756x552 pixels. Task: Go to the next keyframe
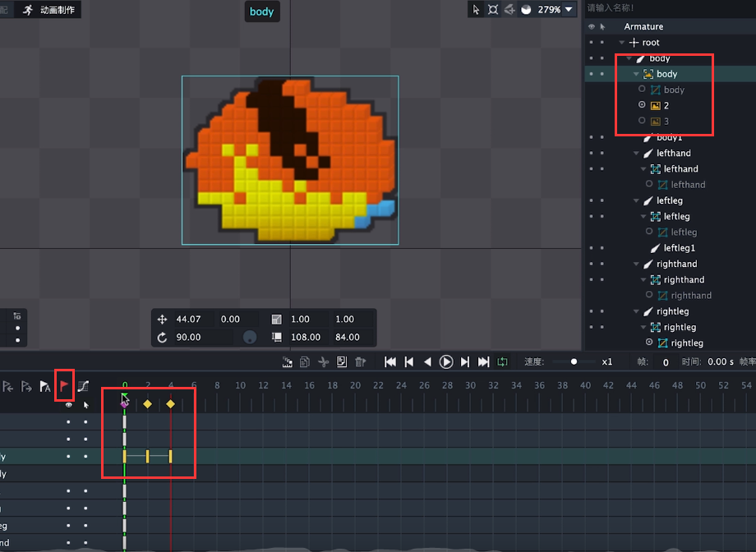pyautogui.click(x=465, y=362)
